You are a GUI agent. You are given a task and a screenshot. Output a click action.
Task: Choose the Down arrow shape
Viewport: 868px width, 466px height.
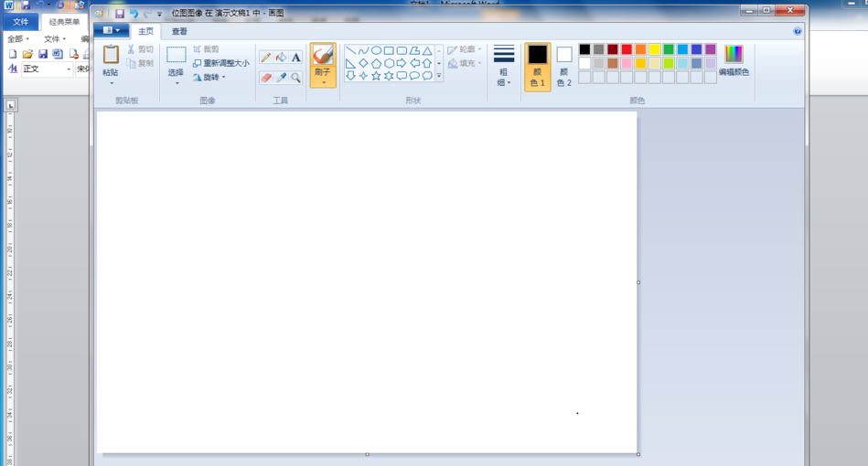tap(350, 76)
